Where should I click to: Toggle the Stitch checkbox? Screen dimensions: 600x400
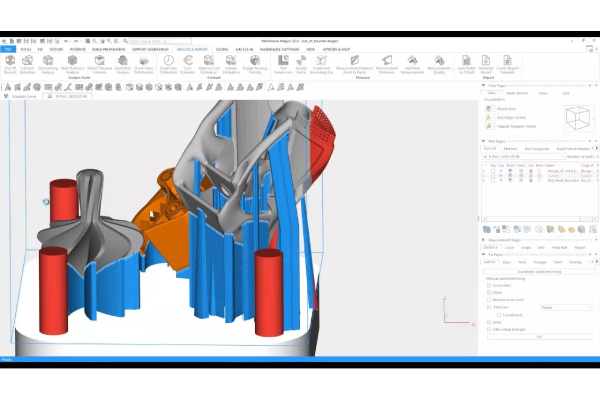tap(487, 292)
